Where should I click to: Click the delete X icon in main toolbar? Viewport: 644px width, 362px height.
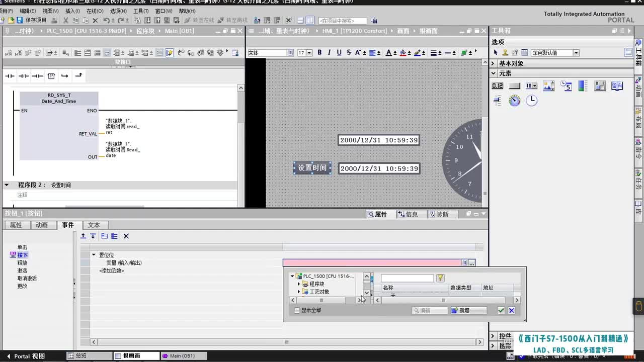coord(95,21)
